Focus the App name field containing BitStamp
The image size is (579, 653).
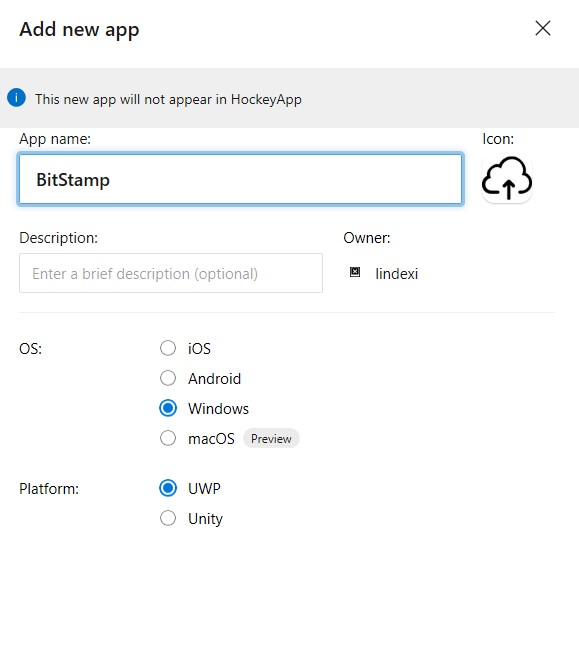(x=240, y=179)
